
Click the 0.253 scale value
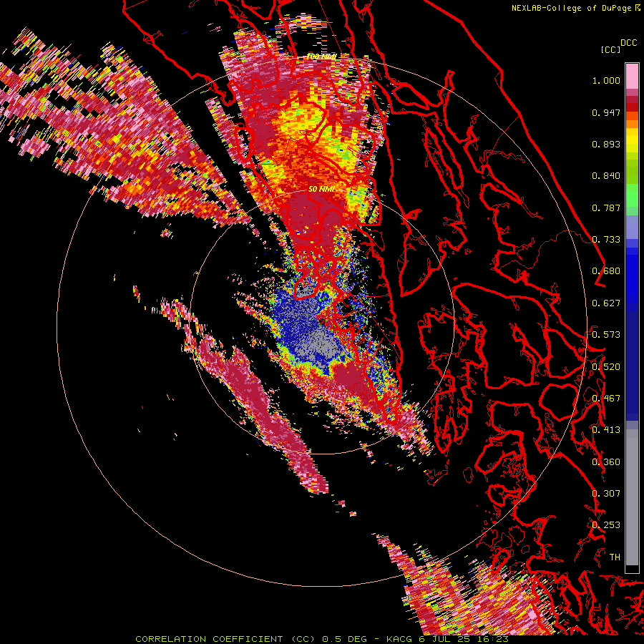click(x=606, y=525)
